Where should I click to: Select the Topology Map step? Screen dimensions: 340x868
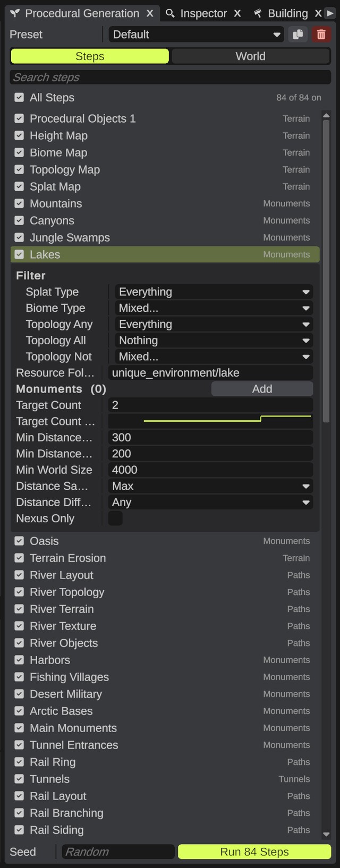pyautogui.click(x=165, y=169)
